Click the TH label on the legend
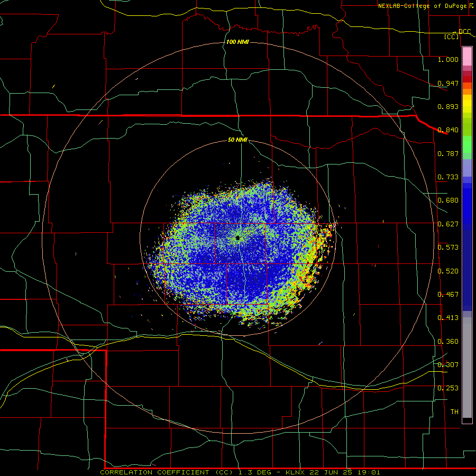Screen dimensions: 476x476 pyautogui.click(x=454, y=412)
